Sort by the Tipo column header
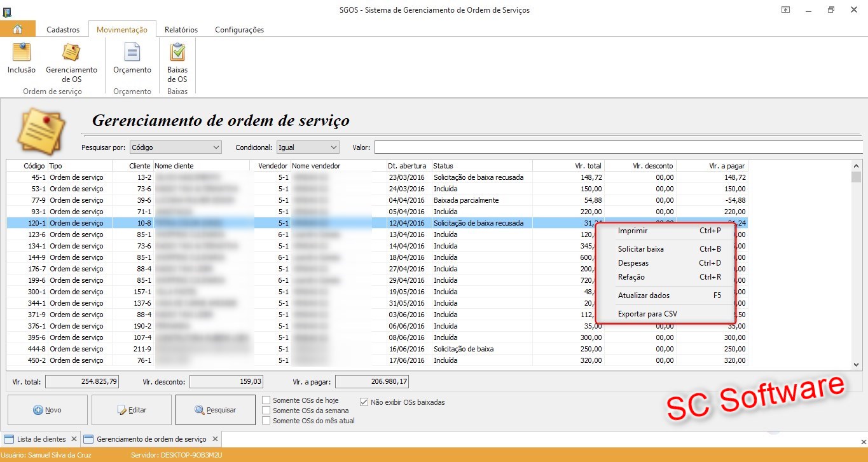Image resolution: width=868 pixels, height=462 pixels. click(x=79, y=166)
